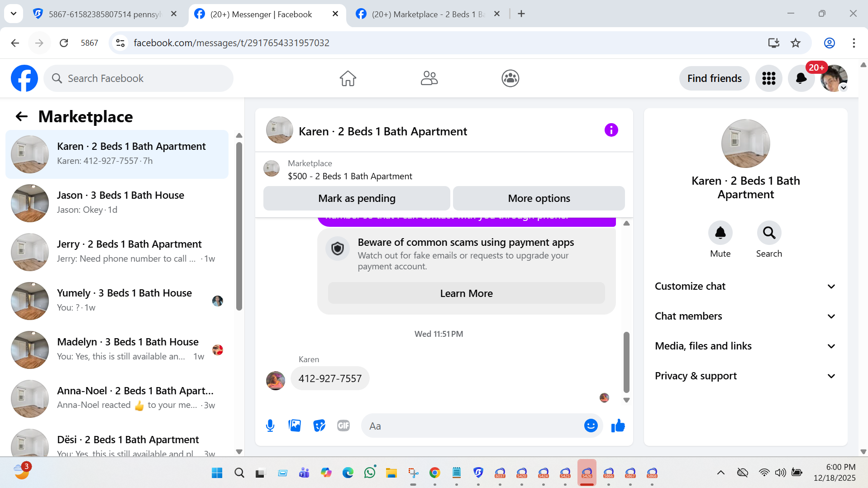
Task: Reload the page
Action: click(64, 43)
